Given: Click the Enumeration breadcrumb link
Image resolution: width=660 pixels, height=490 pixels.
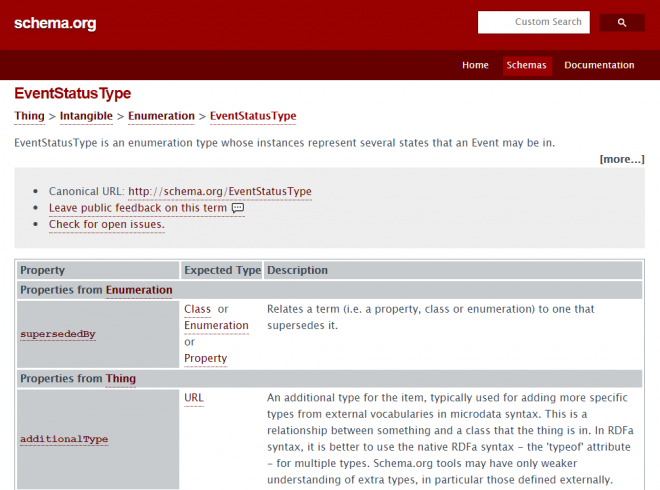Looking at the screenshot, I should pyautogui.click(x=161, y=116).
